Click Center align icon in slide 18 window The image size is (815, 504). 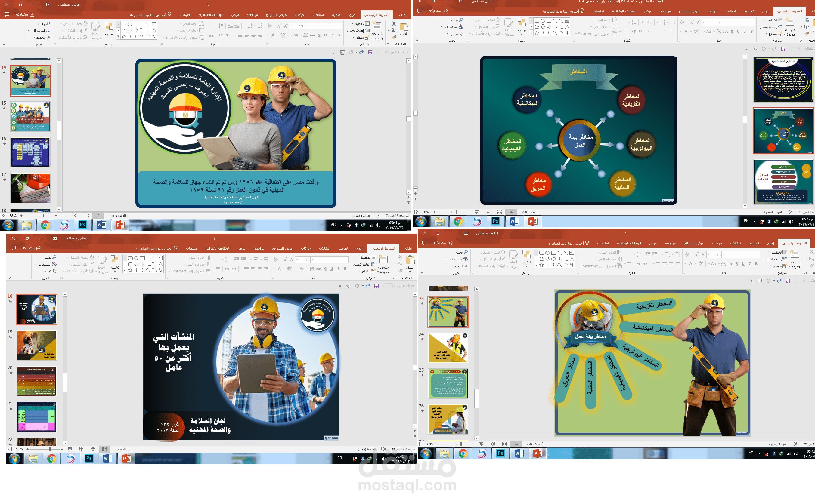(x=259, y=269)
